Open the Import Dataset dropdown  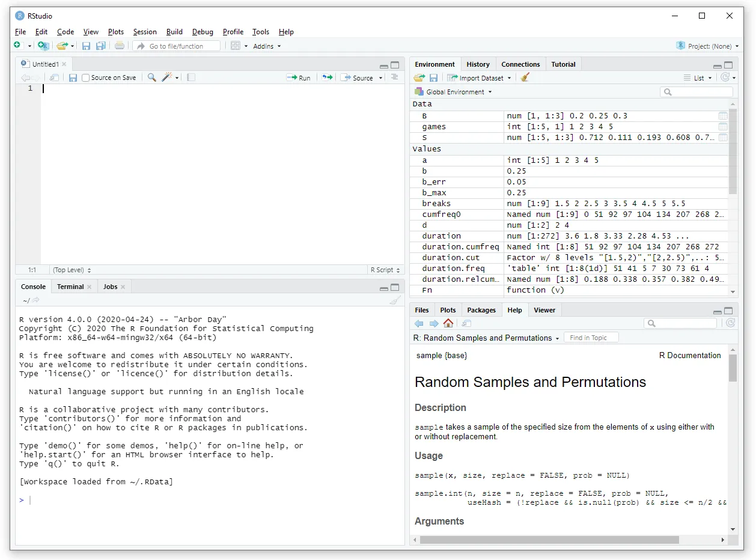point(479,78)
